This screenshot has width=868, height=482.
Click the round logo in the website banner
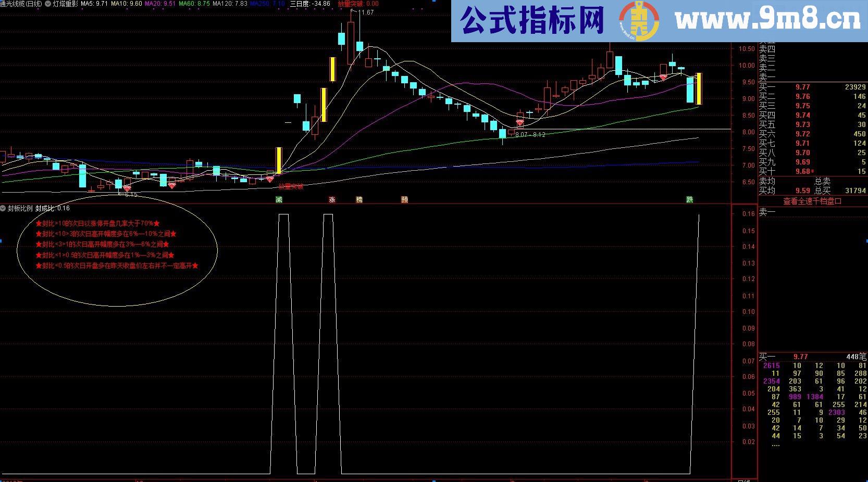639,21
